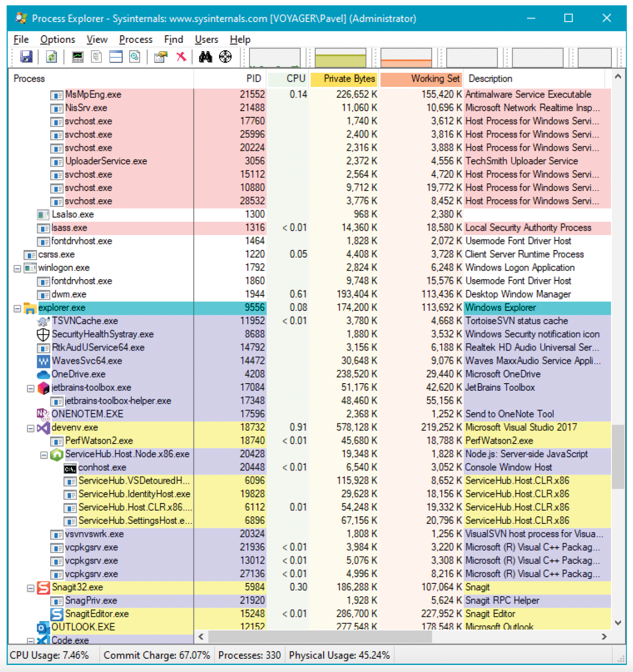Open the Users menu

207,39
